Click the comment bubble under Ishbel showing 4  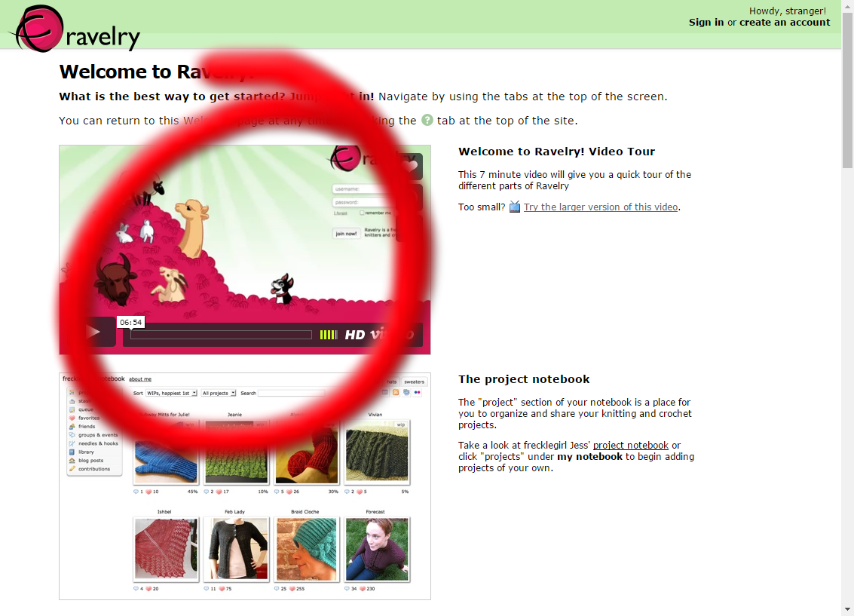click(x=136, y=589)
